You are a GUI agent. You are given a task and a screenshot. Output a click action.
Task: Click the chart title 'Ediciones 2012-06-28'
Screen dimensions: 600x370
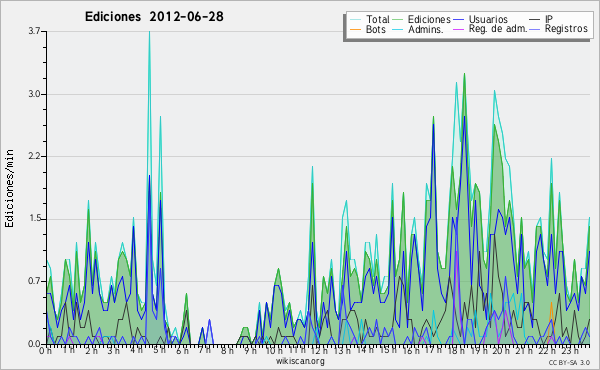click(x=154, y=16)
